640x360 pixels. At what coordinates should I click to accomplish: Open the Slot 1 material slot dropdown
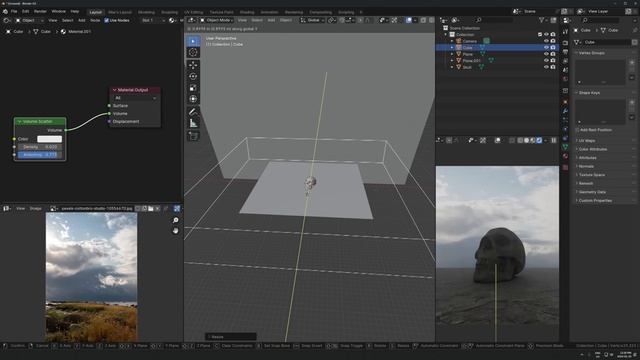pos(153,20)
